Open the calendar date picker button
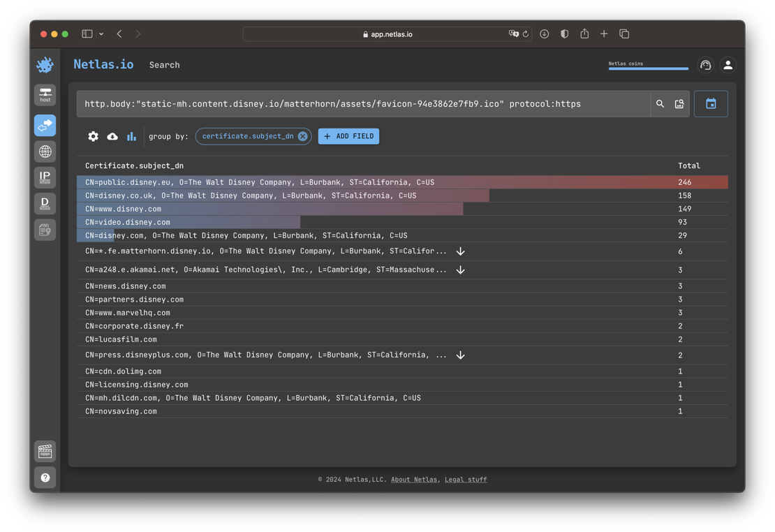The image size is (775, 532). pyautogui.click(x=711, y=103)
